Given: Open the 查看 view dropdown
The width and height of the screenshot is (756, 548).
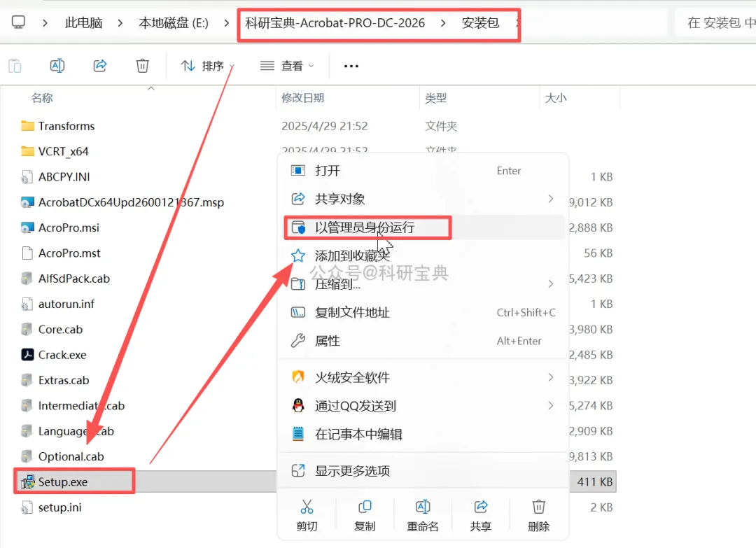Looking at the screenshot, I should (287, 66).
